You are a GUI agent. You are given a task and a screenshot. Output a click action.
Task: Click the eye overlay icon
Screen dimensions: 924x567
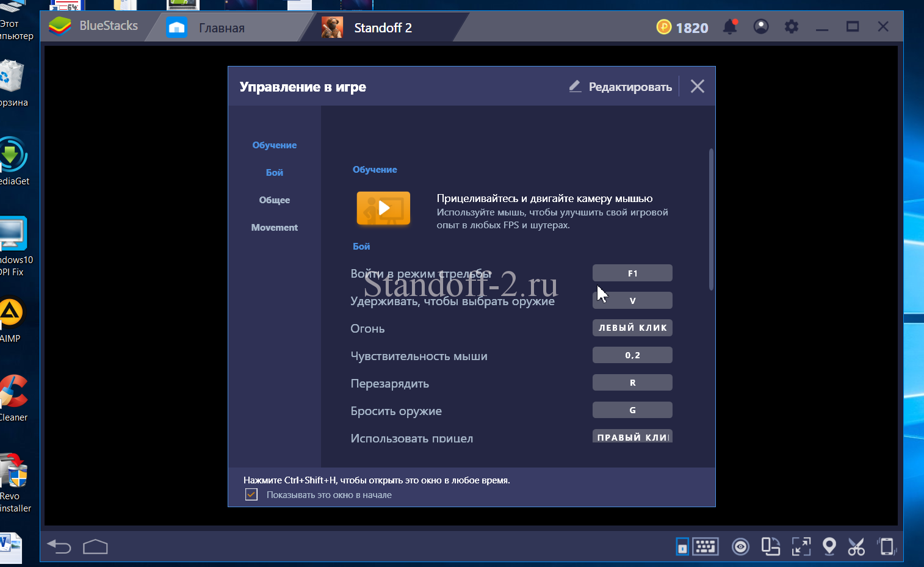tap(740, 547)
